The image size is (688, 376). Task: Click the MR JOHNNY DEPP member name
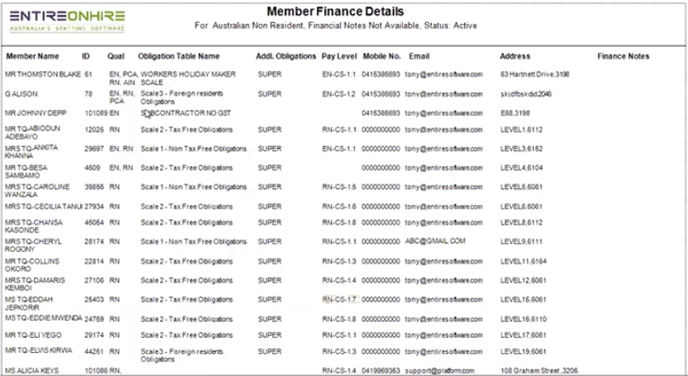point(36,113)
